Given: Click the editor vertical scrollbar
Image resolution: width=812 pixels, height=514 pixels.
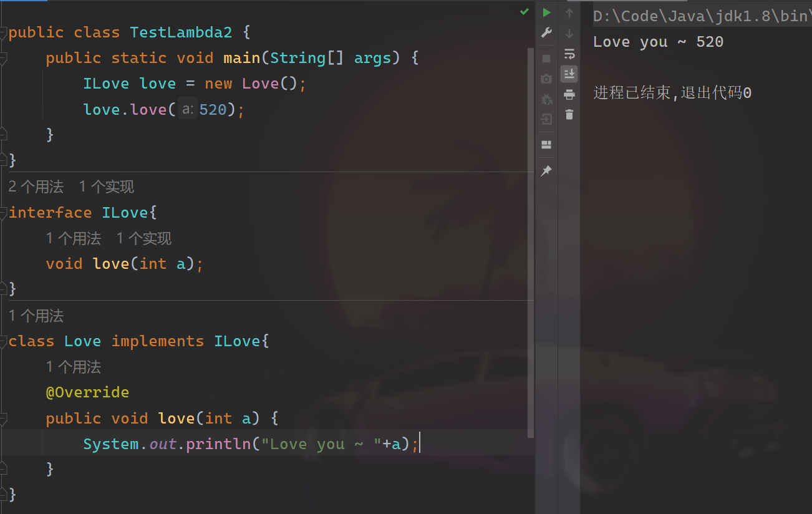Looking at the screenshot, I should tap(531, 242).
